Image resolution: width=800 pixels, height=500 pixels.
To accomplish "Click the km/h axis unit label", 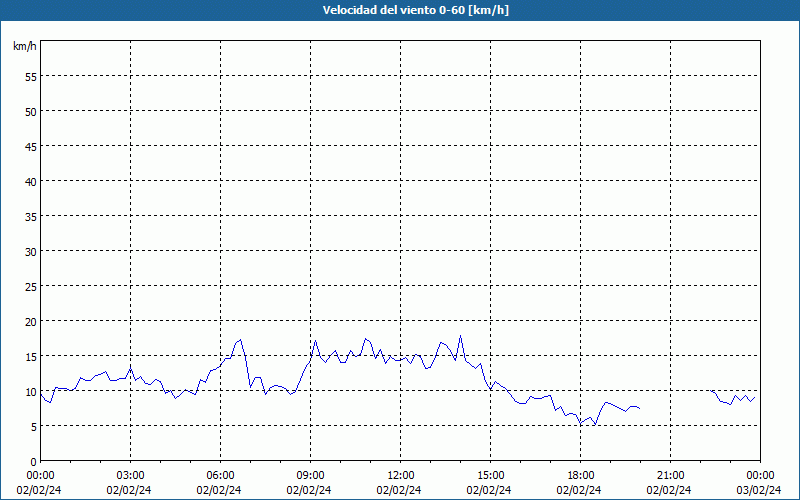I will 25,46.
